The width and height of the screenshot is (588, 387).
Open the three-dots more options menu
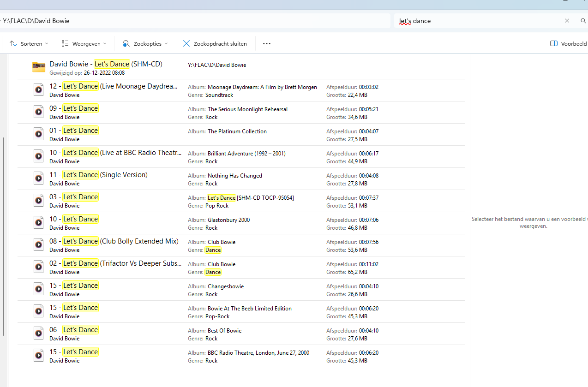pos(267,44)
